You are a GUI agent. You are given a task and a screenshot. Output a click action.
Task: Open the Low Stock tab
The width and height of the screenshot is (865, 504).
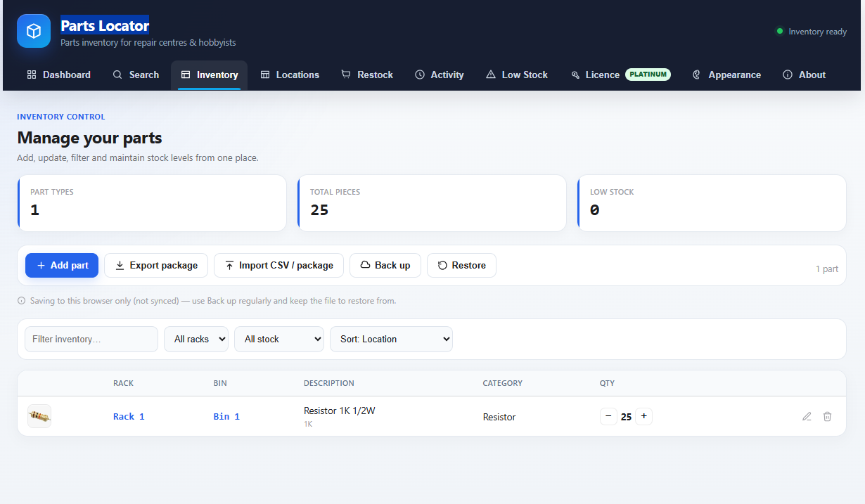tap(517, 75)
